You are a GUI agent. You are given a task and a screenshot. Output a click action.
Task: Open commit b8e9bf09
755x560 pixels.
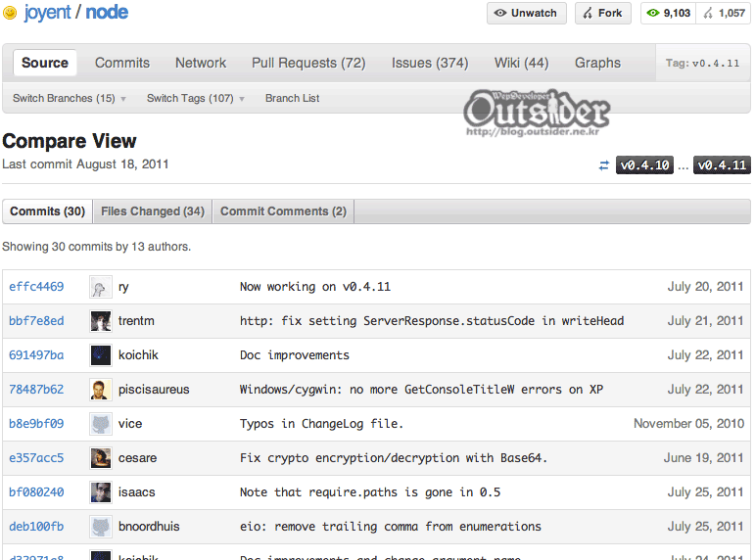pyautogui.click(x=36, y=424)
